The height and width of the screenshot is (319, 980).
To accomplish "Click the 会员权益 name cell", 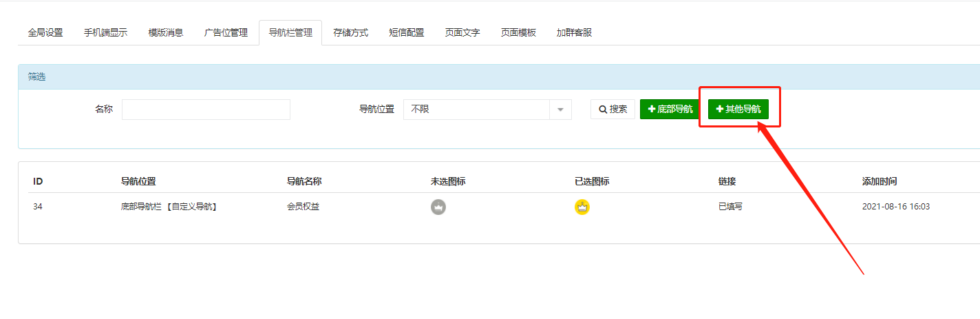I will 303,206.
